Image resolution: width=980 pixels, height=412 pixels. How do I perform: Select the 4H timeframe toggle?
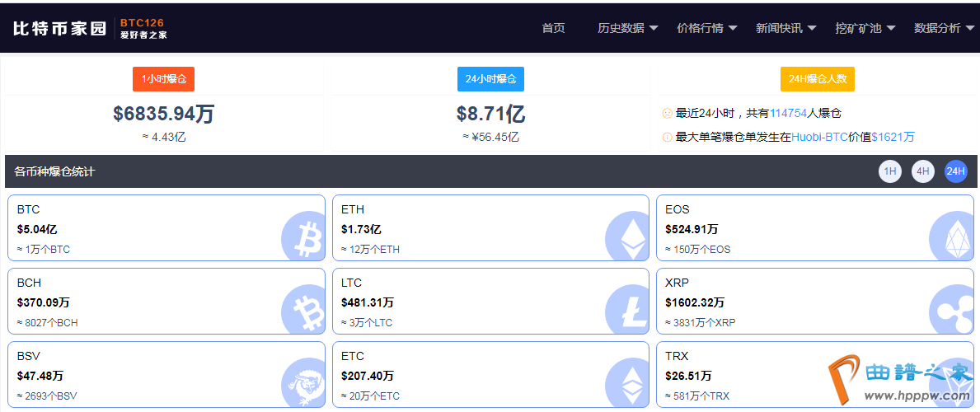(x=923, y=171)
